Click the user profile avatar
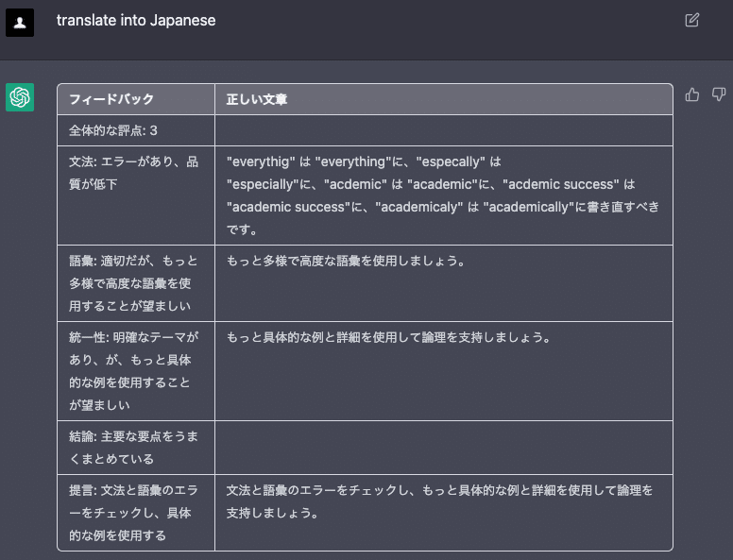Image resolution: width=733 pixels, height=560 pixels. [x=20, y=22]
